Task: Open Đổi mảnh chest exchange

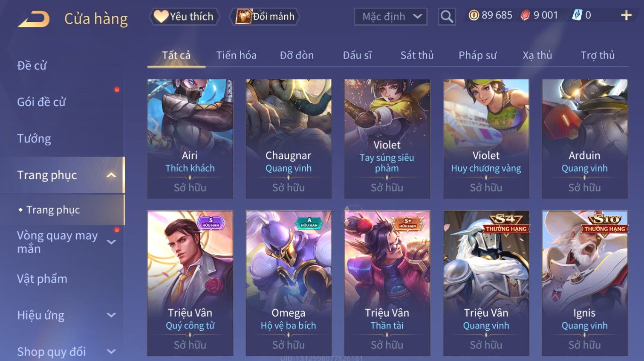Action: tap(265, 17)
